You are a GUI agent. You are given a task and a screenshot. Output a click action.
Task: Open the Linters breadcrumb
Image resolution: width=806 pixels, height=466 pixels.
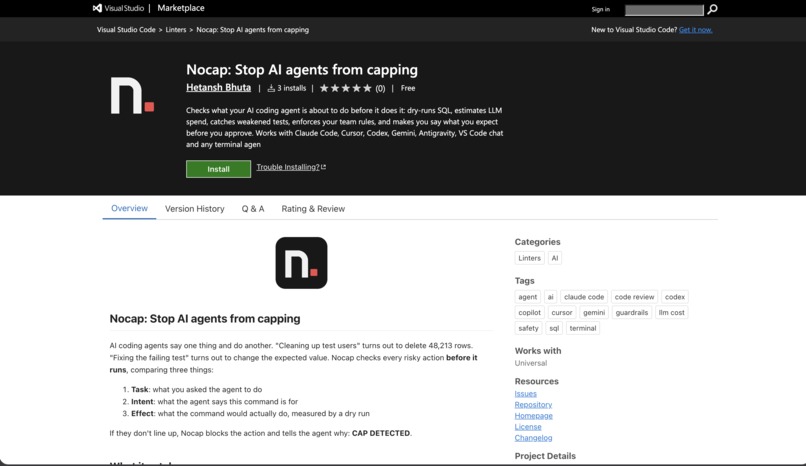click(176, 30)
